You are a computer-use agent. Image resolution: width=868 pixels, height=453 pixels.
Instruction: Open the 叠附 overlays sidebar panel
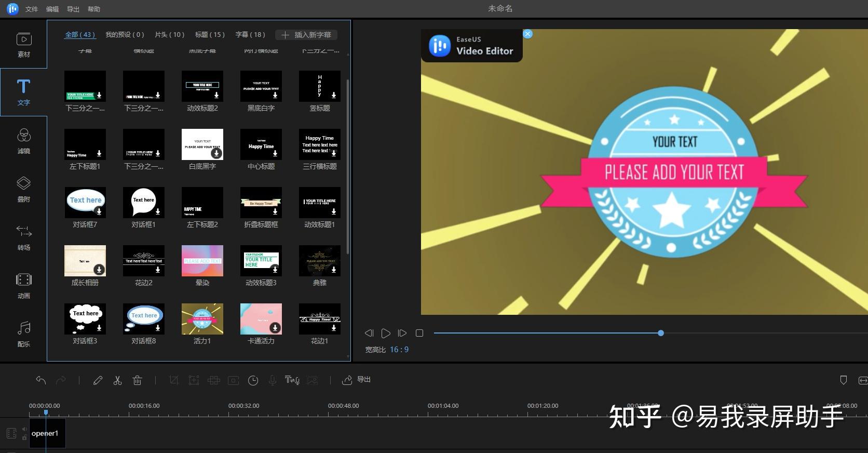pos(24,189)
